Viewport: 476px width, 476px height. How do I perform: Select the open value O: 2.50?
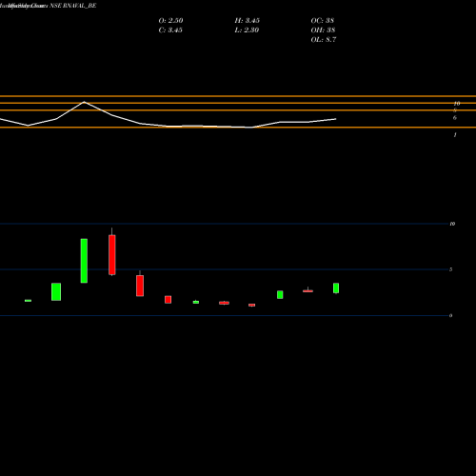pos(170,20)
